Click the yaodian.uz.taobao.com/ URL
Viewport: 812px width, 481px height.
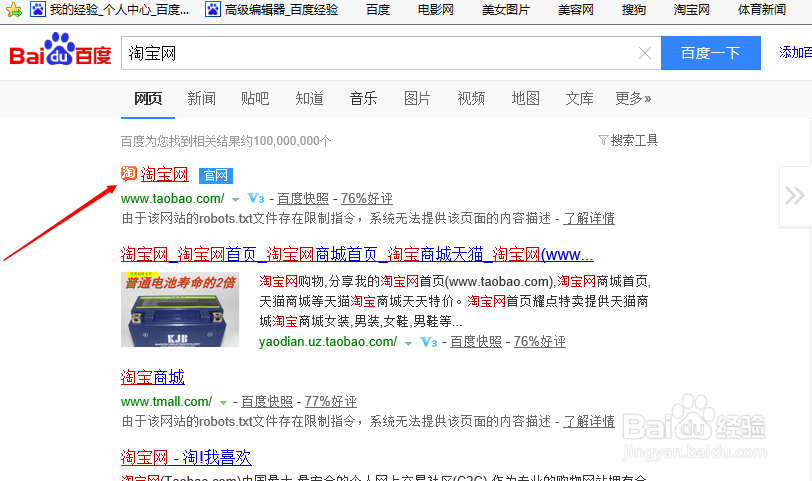pyautogui.click(x=328, y=342)
